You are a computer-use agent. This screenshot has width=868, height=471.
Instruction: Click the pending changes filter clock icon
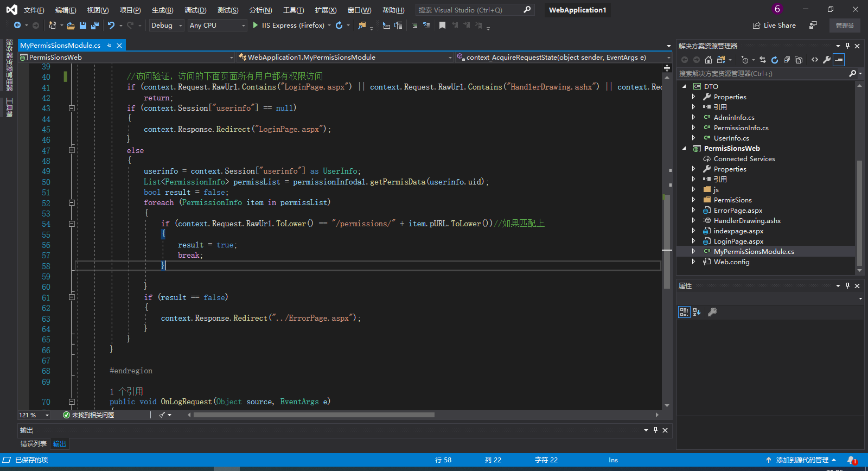[x=745, y=60]
